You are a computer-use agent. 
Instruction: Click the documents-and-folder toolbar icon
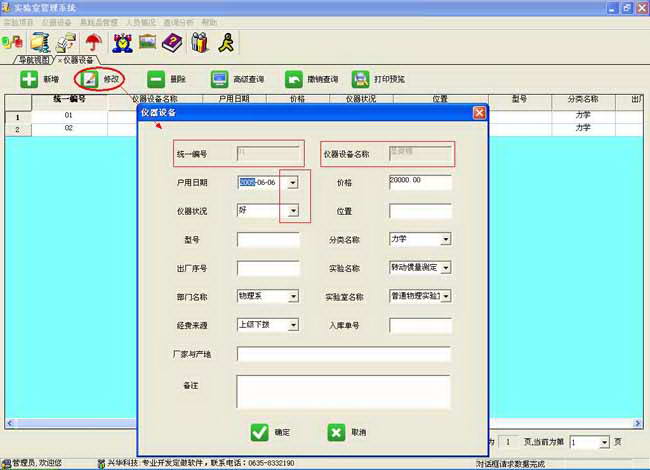pos(67,42)
